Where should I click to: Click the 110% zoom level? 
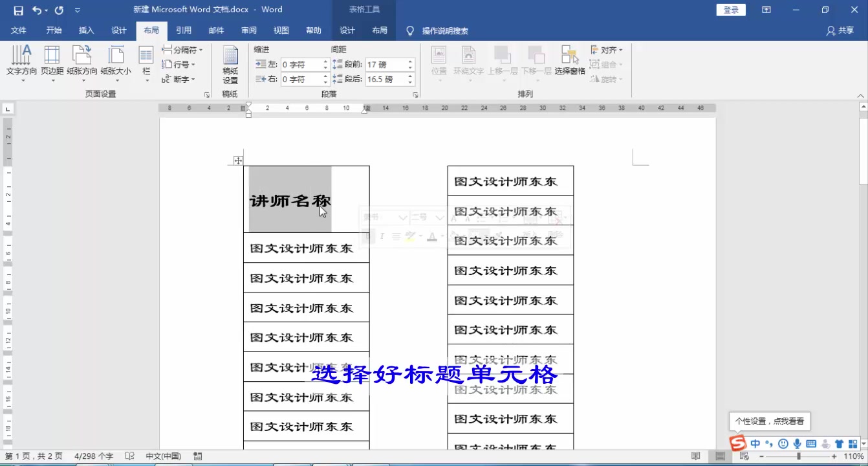[x=854, y=456]
